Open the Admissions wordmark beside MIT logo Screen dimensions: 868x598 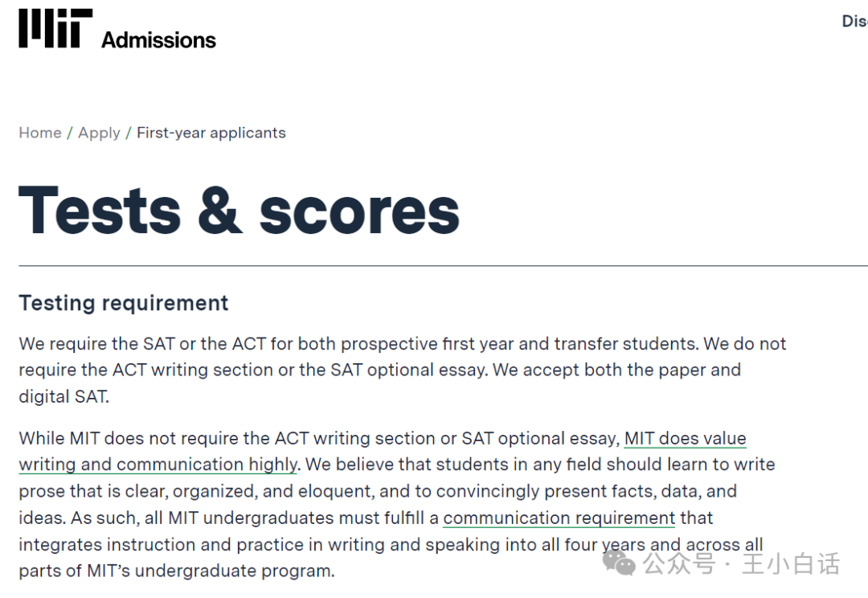click(158, 40)
